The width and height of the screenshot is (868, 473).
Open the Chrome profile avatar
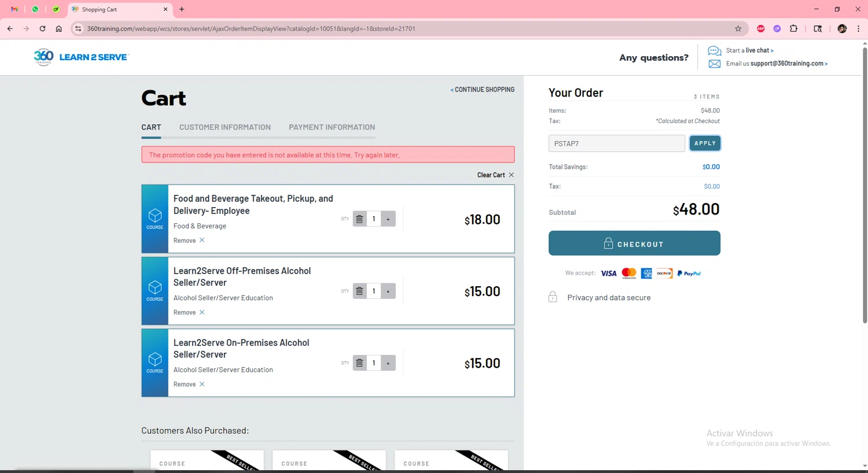[x=842, y=28]
